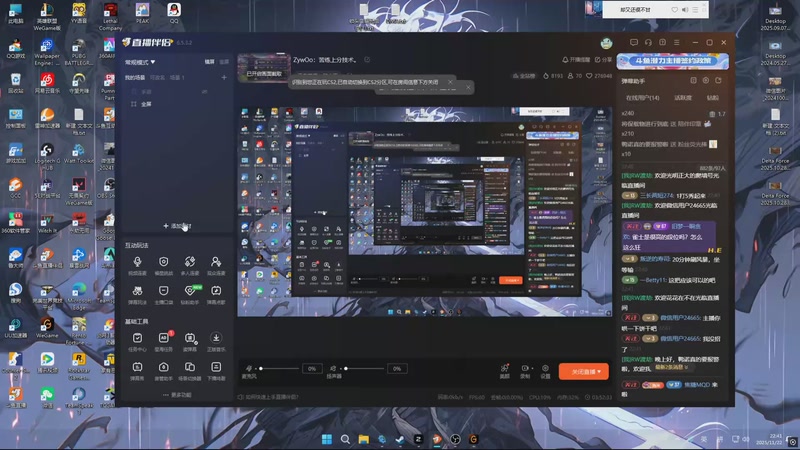Like the song in music widget heart
The height and width of the screenshot is (450, 800).
point(674,10)
